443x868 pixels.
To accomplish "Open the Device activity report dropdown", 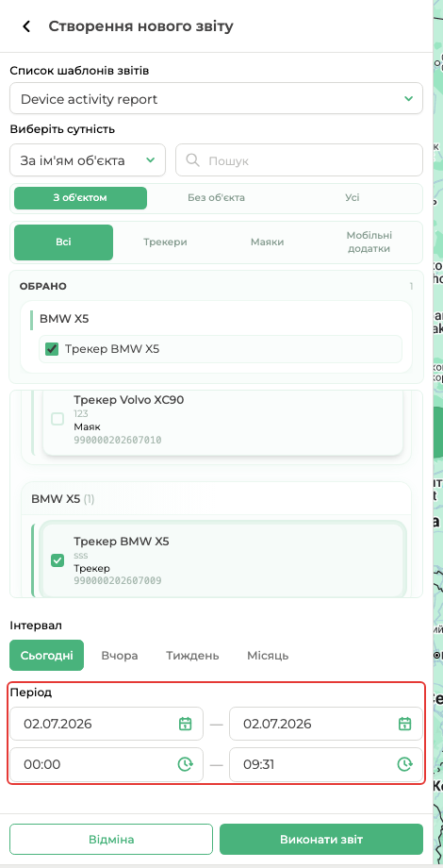I will coord(216,99).
